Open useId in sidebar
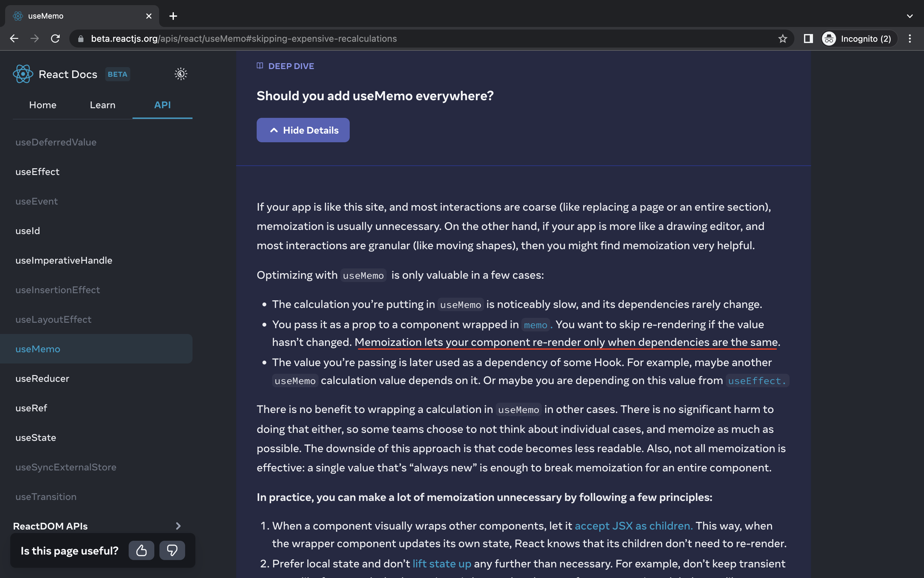This screenshot has width=924, height=578. point(28,231)
